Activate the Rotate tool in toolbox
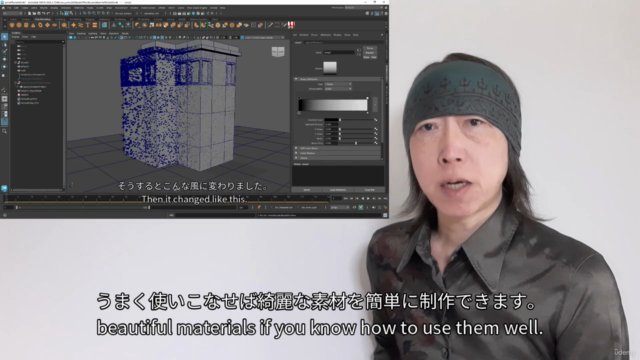The width and height of the screenshot is (640, 360). tap(4, 67)
